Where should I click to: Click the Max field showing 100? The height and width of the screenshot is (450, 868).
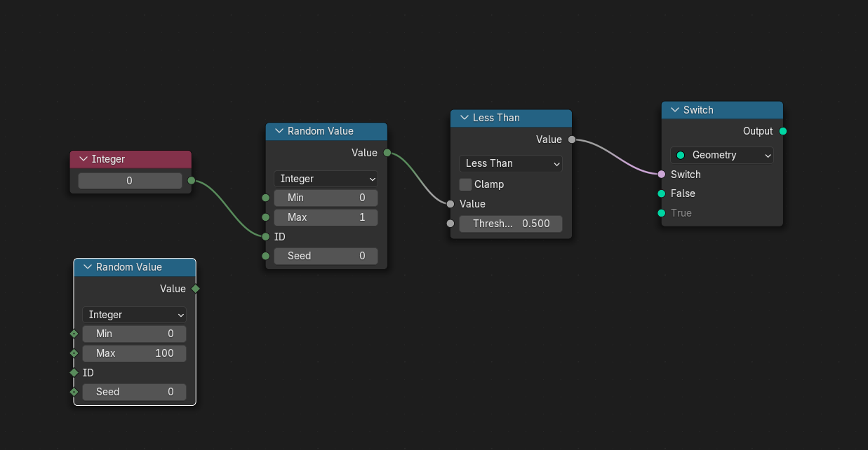point(134,353)
